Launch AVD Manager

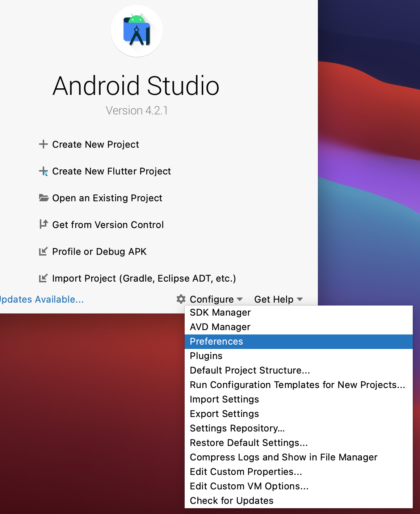click(299, 327)
